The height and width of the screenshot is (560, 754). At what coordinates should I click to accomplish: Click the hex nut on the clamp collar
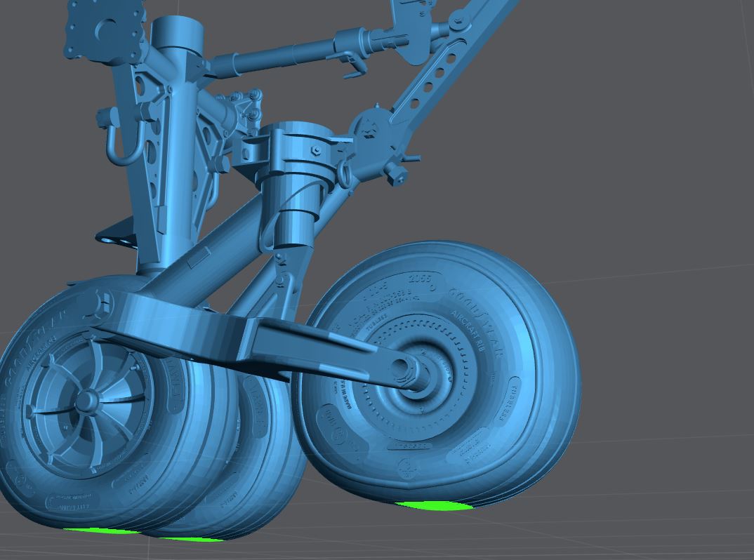tap(315, 149)
